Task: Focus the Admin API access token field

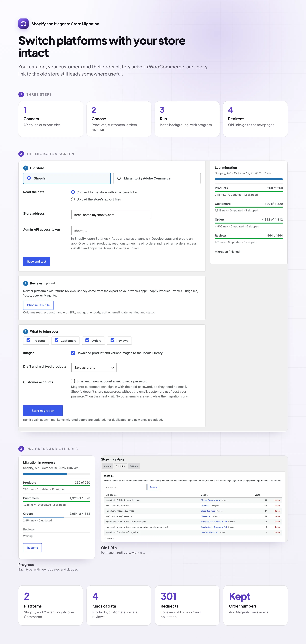Action: [x=111, y=231]
